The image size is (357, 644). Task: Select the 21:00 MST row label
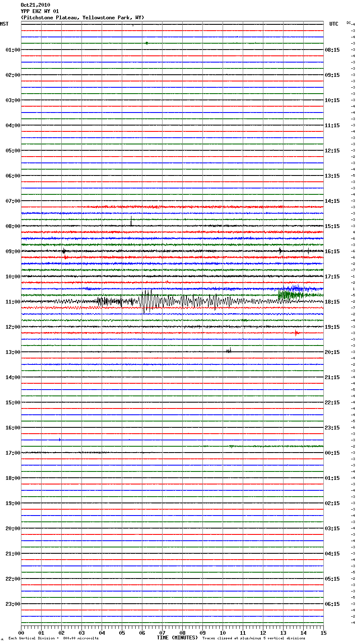click(x=13, y=554)
